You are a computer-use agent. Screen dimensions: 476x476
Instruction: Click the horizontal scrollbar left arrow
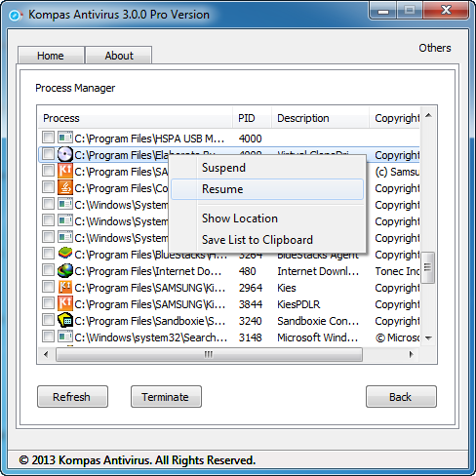click(46, 354)
